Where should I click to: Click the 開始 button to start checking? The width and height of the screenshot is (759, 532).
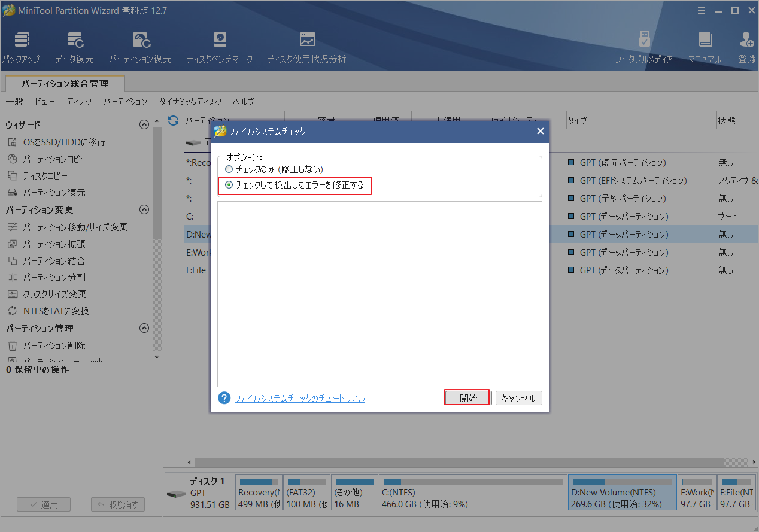tap(467, 397)
